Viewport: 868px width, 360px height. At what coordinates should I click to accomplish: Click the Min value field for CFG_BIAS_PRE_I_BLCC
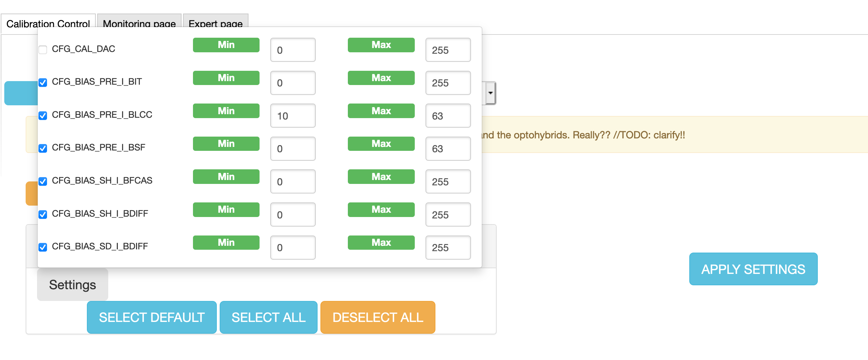tap(293, 116)
